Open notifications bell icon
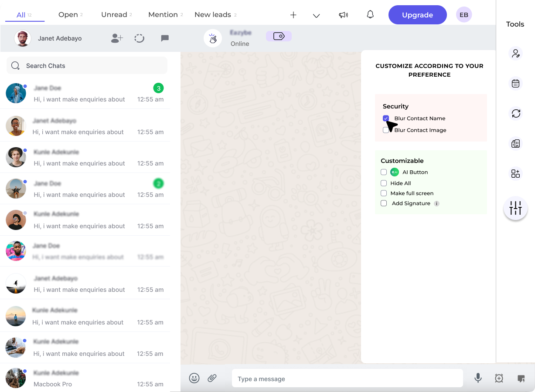Image resolution: width=535 pixels, height=392 pixels. (370, 14)
